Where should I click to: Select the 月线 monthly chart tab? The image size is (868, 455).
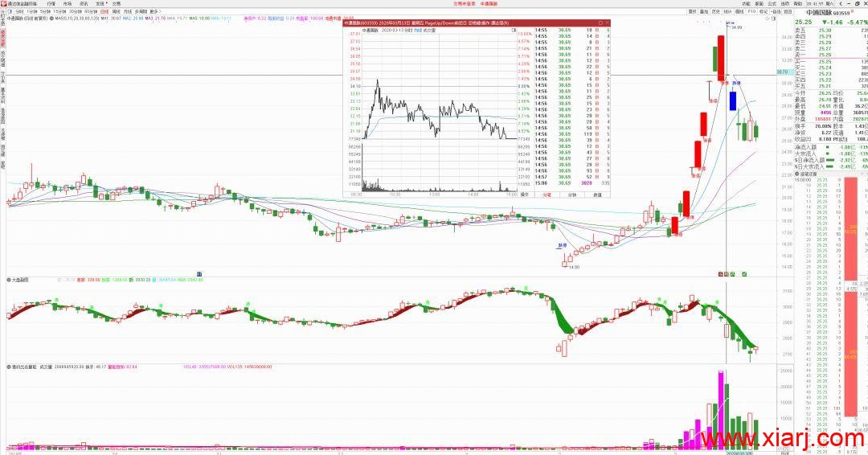point(128,11)
